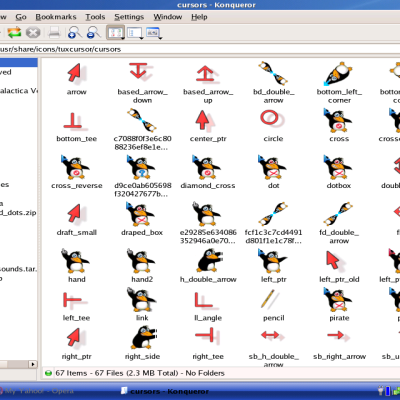Click the Stop loading button
The width and height of the screenshot is (400, 400).
[33, 33]
